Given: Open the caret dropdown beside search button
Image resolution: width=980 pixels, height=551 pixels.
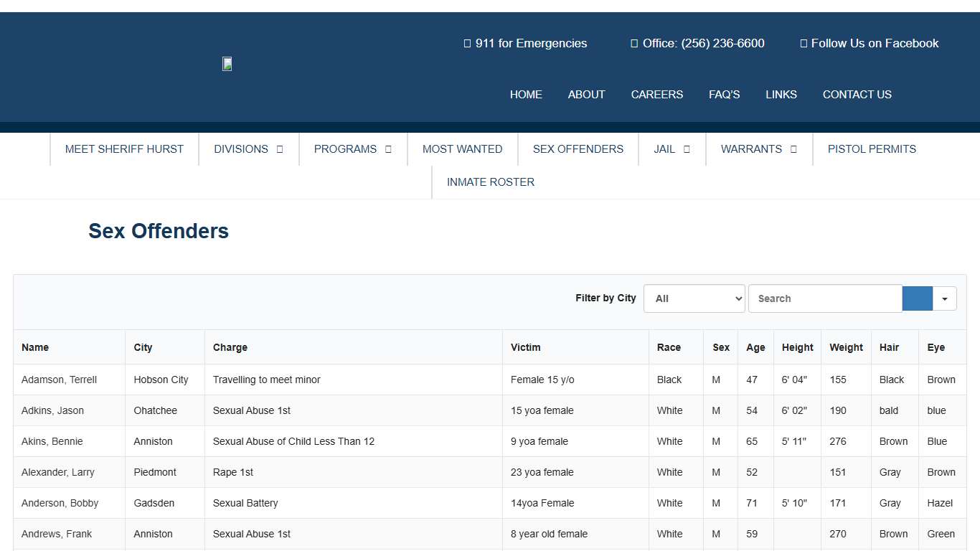Looking at the screenshot, I should [944, 298].
